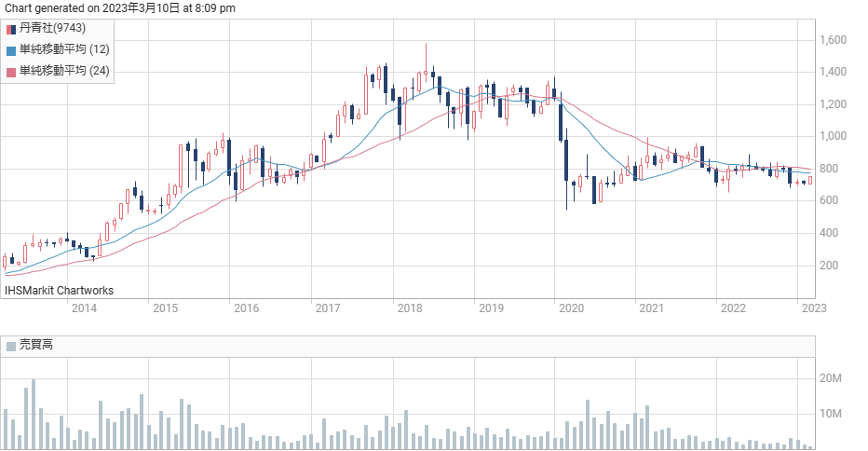Click the 売買高 volume panel label
The width and height of the screenshot is (868, 451).
[x=36, y=345]
